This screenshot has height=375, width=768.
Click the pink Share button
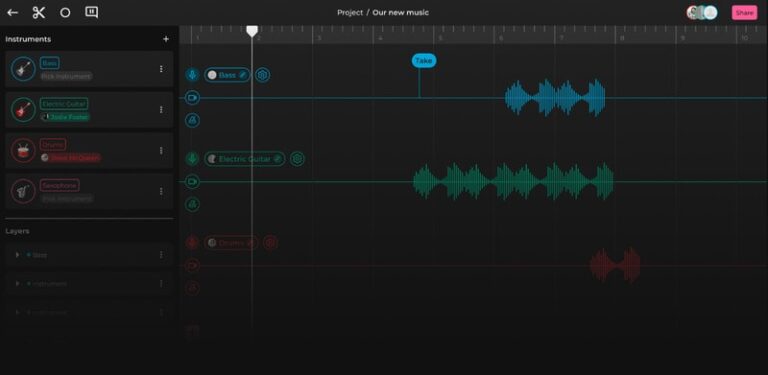click(x=744, y=13)
